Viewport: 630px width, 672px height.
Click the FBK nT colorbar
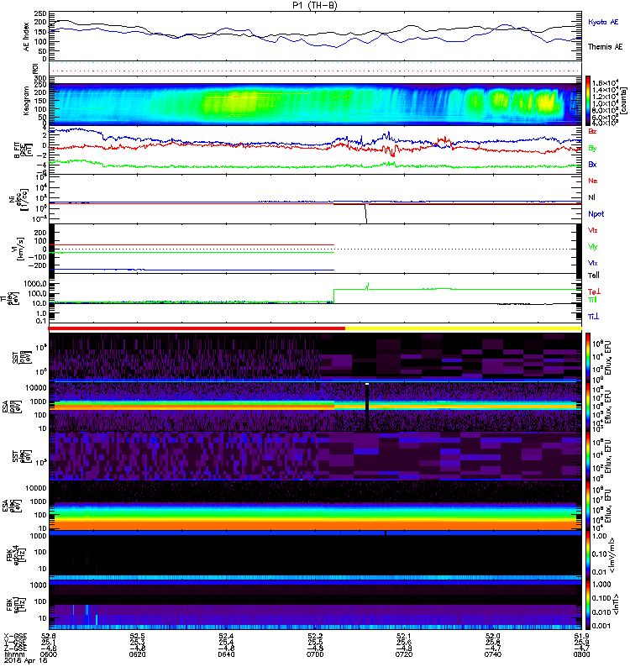(x=588, y=605)
